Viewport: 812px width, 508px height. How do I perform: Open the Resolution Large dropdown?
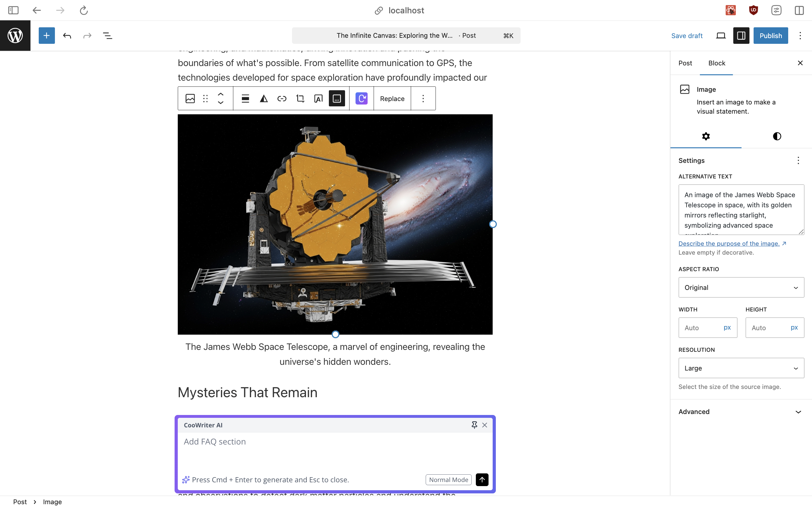click(741, 368)
